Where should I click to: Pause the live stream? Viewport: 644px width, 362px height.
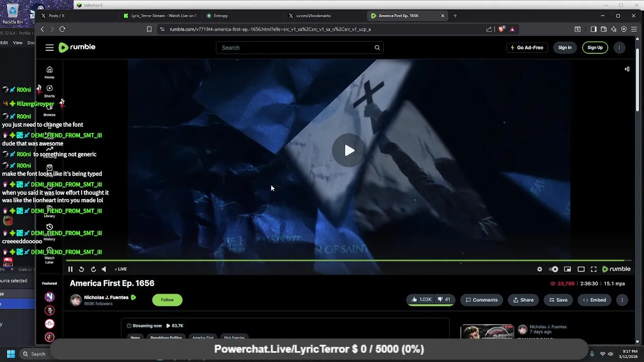pos(70,269)
